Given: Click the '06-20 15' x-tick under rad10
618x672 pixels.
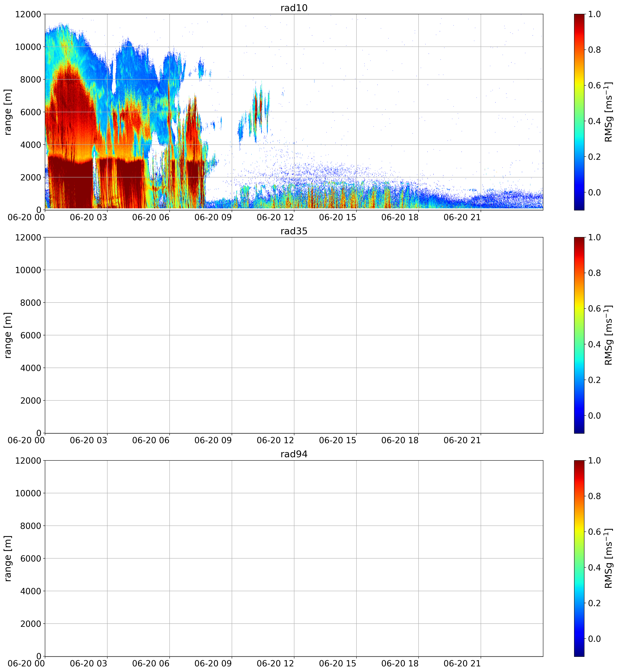Looking at the screenshot, I should click(338, 217).
